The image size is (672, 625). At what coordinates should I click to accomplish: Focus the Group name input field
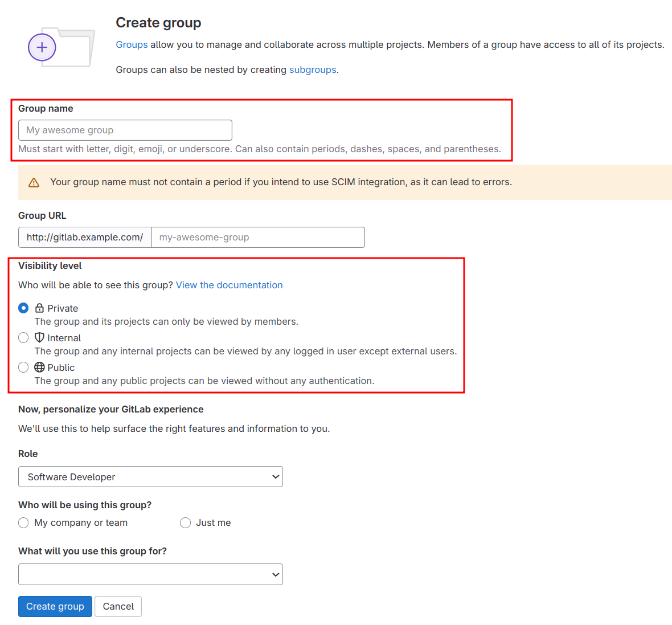(x=125, y=130)
